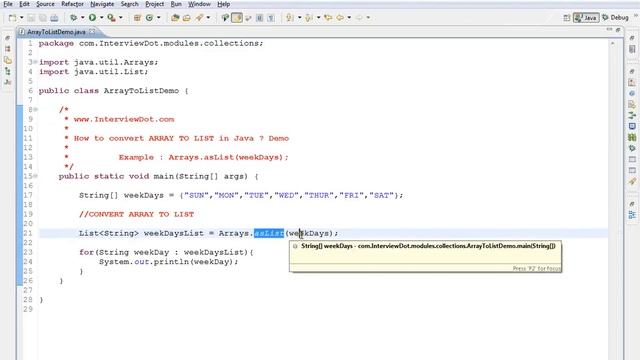Click the Save All toolbar icon

click(43, 18)
